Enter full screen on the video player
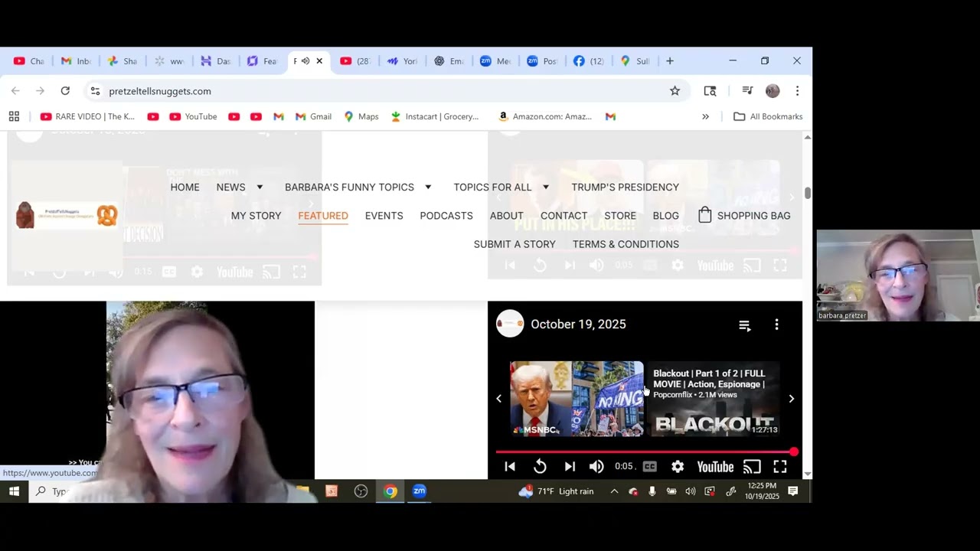The image size is (980, 551). pyautogui.click(x=780, y=466)
